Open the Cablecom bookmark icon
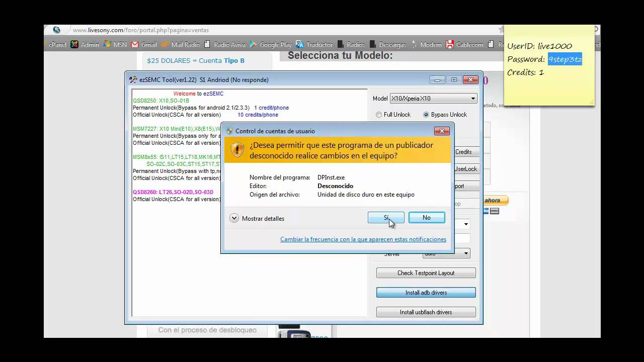Image resolution: width=644 pixels, height=362 pixels. (x=450, y=44)
